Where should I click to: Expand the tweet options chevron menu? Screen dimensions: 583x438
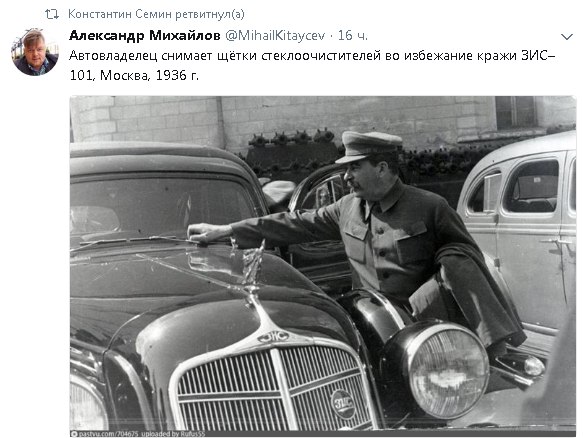click(x=566, y=36)
